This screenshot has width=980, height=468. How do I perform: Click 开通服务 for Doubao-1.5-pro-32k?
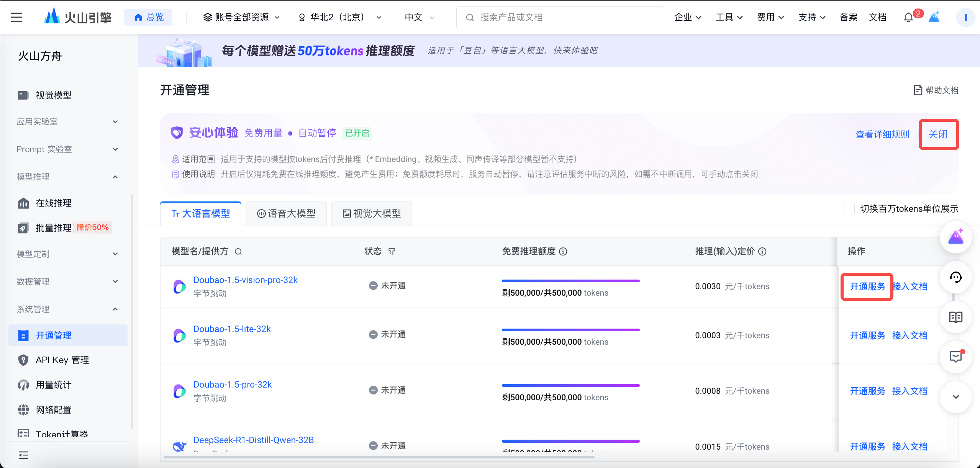tap(867, 391)
